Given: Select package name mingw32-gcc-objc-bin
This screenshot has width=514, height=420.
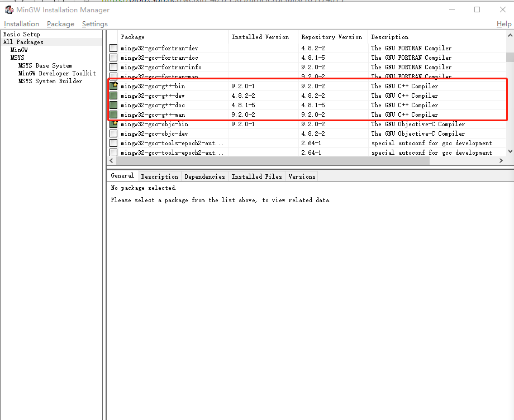Looking at the screenshot, I should click(154, 124).
